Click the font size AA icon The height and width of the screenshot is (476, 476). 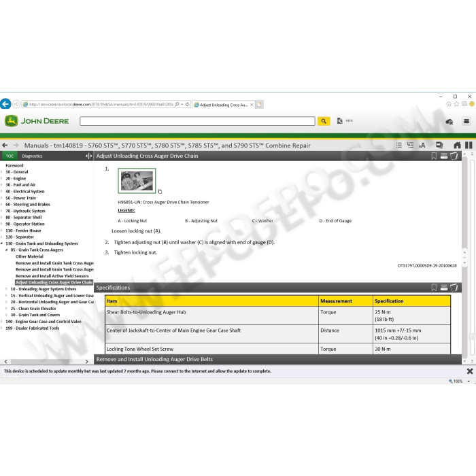pyautogui.click(x=422, y=146)
